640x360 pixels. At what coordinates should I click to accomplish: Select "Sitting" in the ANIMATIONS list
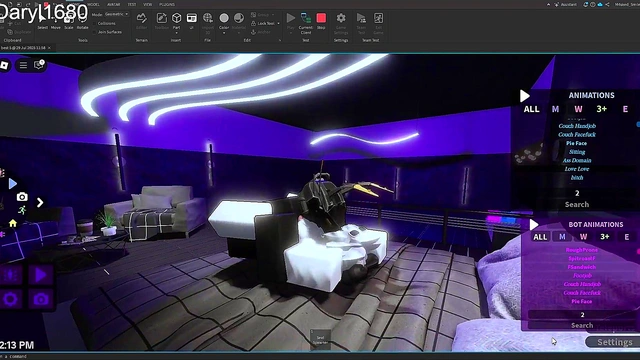[577, 152]
